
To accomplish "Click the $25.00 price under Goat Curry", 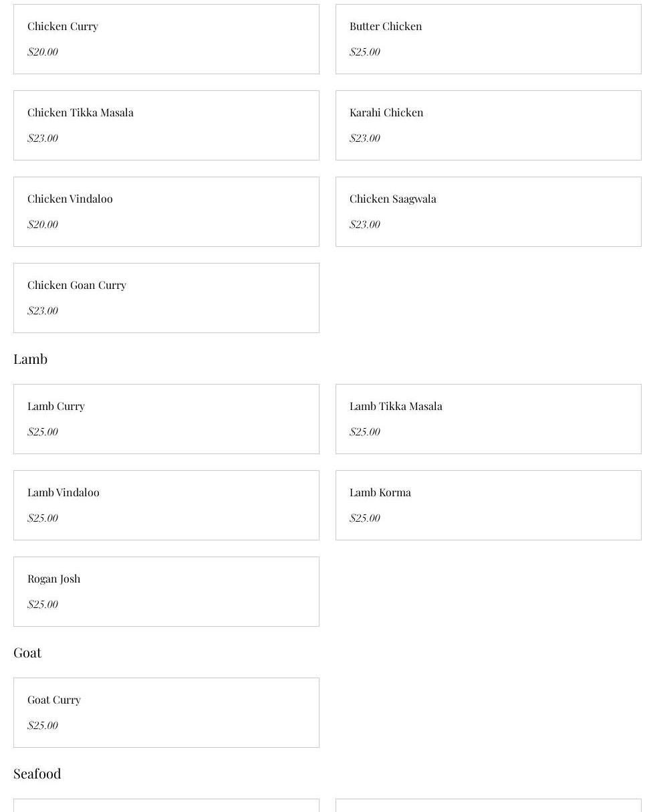I will [x=43, y=725].
